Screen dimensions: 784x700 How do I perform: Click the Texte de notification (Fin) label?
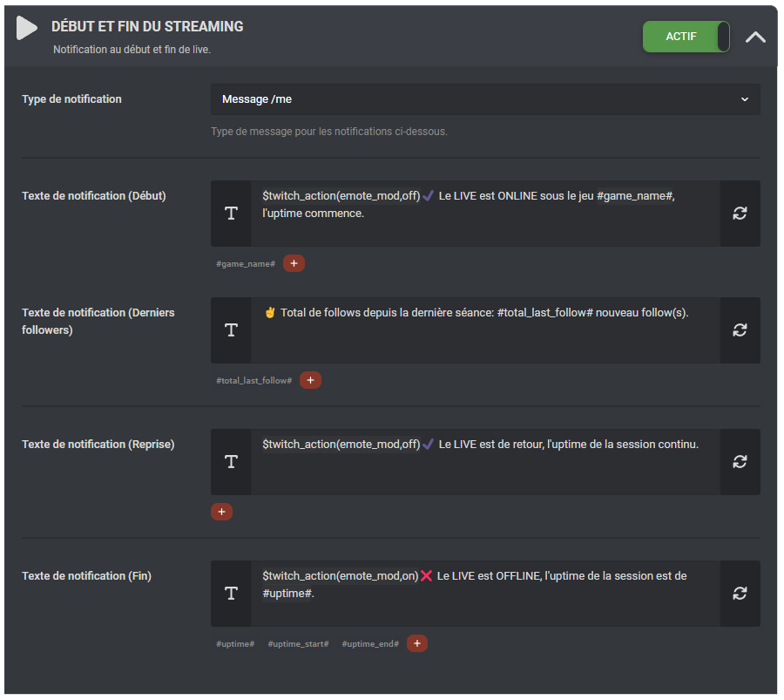coord(86,576)
